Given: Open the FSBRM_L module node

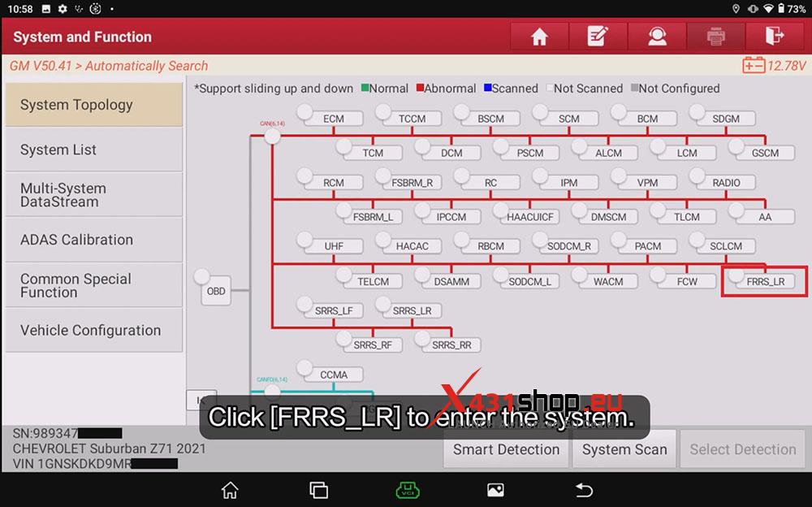Looking at the screenshot, I should (373, 217).
